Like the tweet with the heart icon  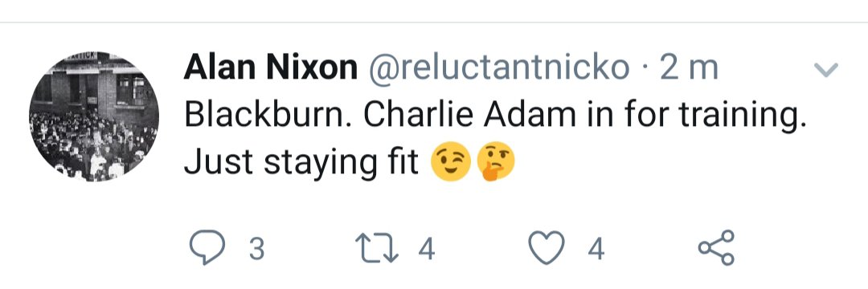[547, 247]
